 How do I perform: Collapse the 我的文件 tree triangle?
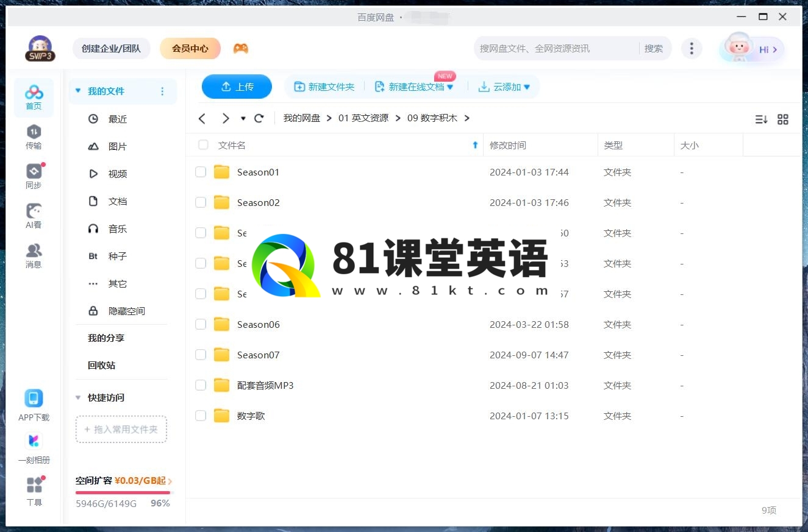pos(78,91)
